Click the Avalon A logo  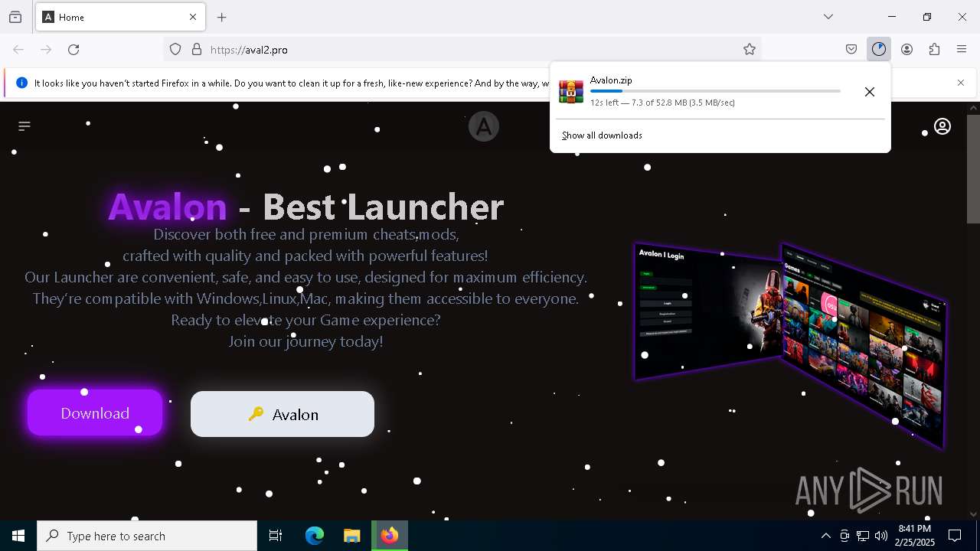484,126
